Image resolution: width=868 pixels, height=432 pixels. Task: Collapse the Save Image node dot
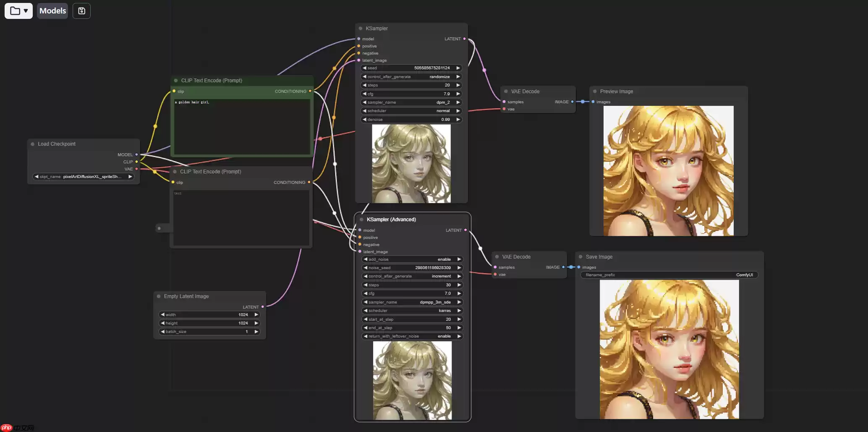pyautogui.click(x=580, y=257)
